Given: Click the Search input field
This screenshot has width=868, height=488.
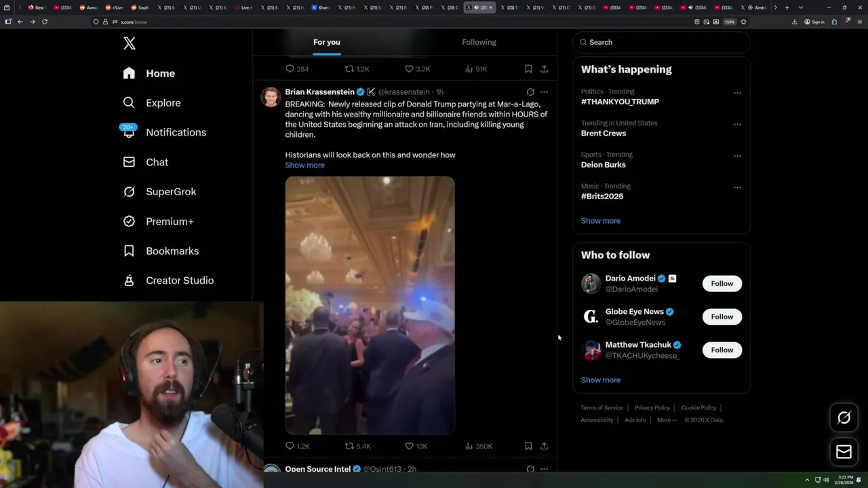Looking at the screenshot, I should (662, 42).
